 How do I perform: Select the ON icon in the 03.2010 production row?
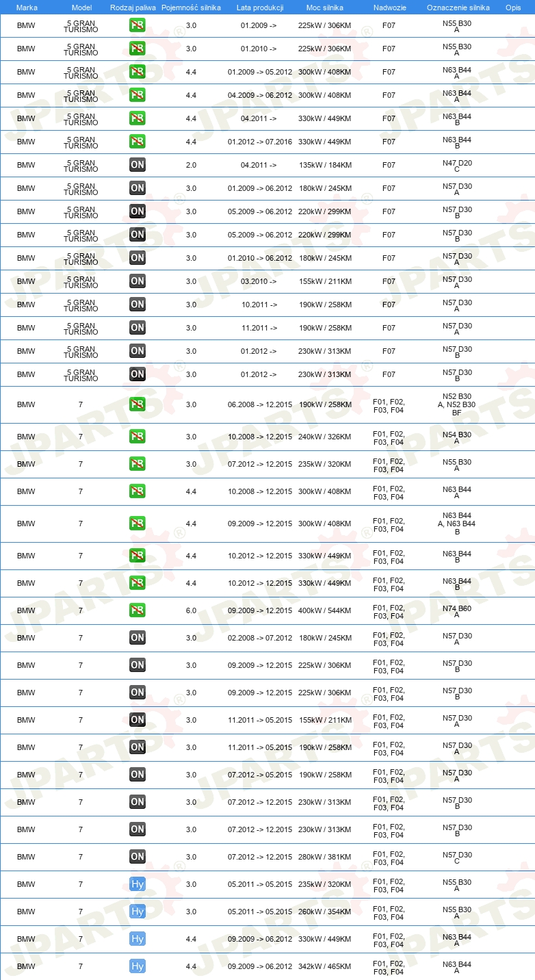(138, 281)
